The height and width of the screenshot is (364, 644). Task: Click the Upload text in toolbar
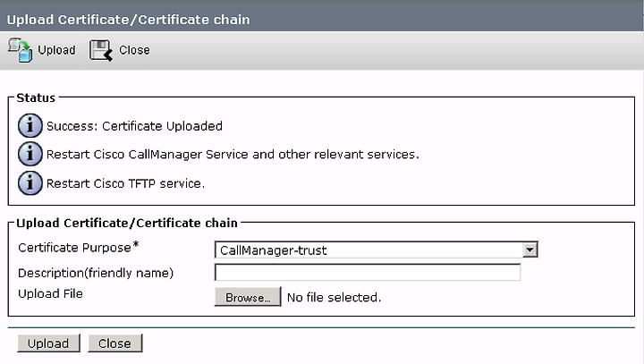(56, 50)
